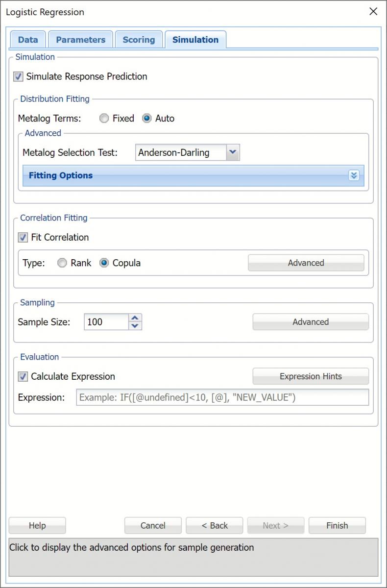
Task: Click the Sample Size decrement arrow
Action: [x=135, y=326]
